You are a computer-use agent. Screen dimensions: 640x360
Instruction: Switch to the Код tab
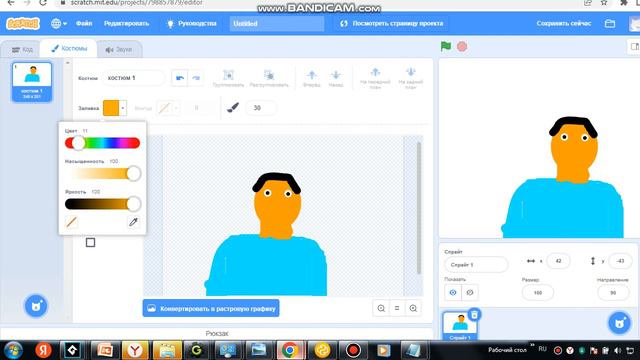pos(22,49)
